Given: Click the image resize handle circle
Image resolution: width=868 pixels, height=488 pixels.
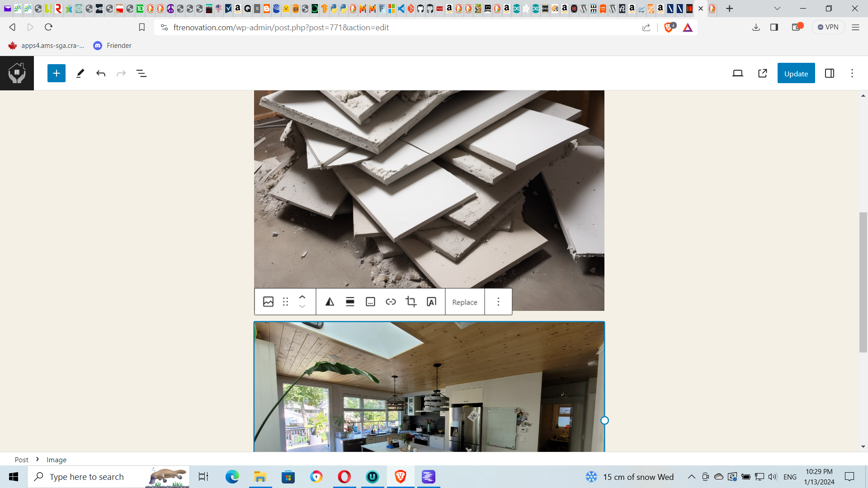Looking at the screenshot, I should (x=604, y=421).
